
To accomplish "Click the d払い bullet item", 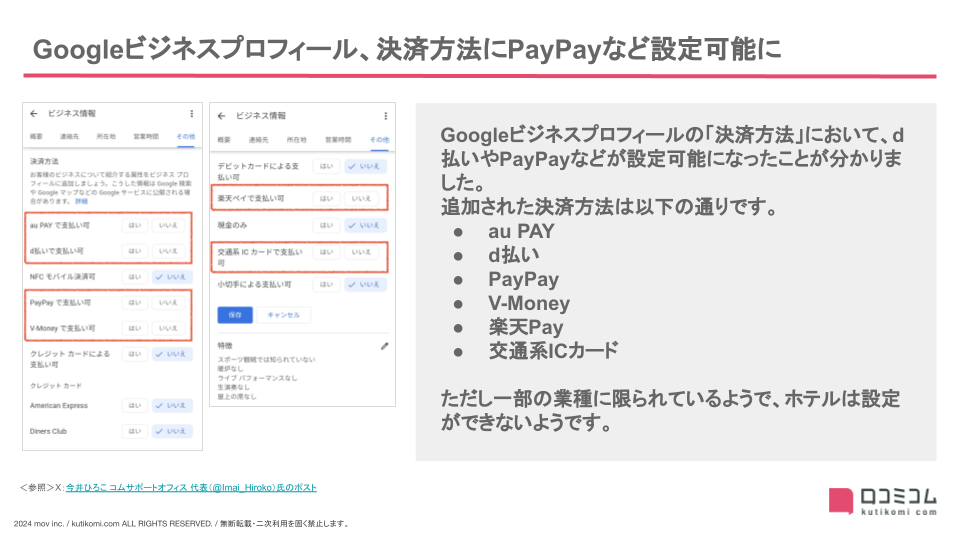I will [x=514, y=255].
